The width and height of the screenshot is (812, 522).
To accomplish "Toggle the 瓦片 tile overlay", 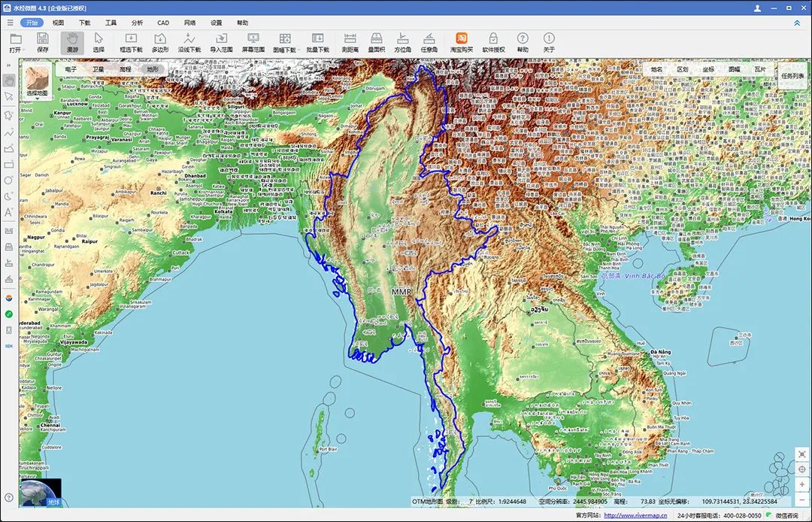I will pos(759,69).
